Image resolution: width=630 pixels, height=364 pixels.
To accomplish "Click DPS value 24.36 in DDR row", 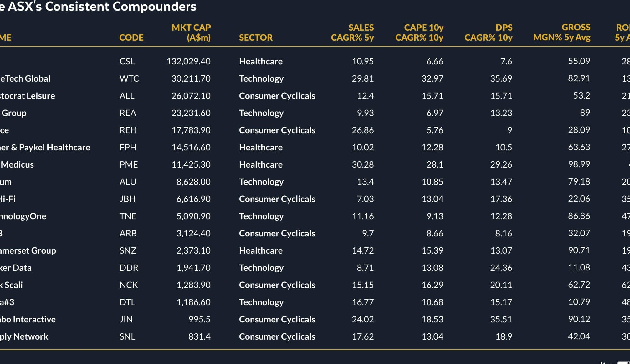I will [x=501, y=268].
